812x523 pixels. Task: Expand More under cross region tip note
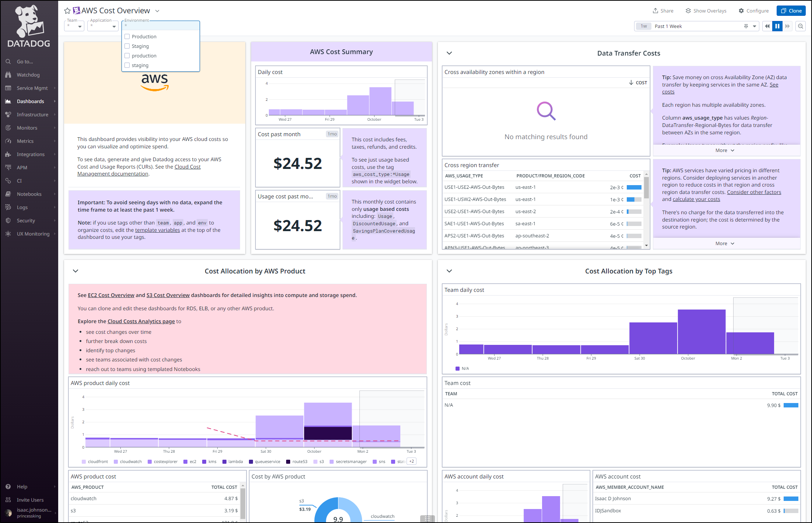click(x=725, y=243)
